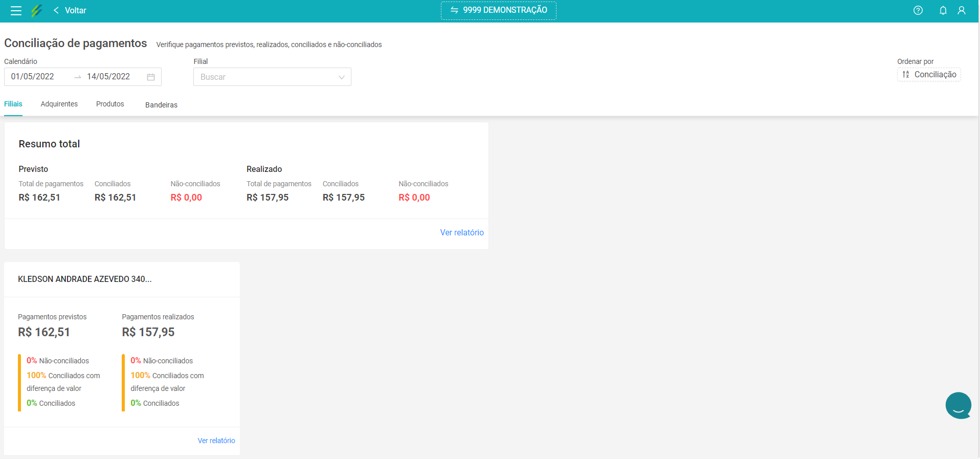
Task: Click the sort order icon
Action: 906,75
